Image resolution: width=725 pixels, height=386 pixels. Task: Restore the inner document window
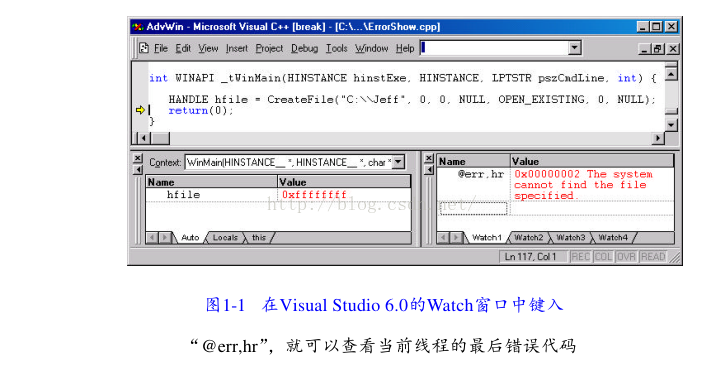point(657,49)
